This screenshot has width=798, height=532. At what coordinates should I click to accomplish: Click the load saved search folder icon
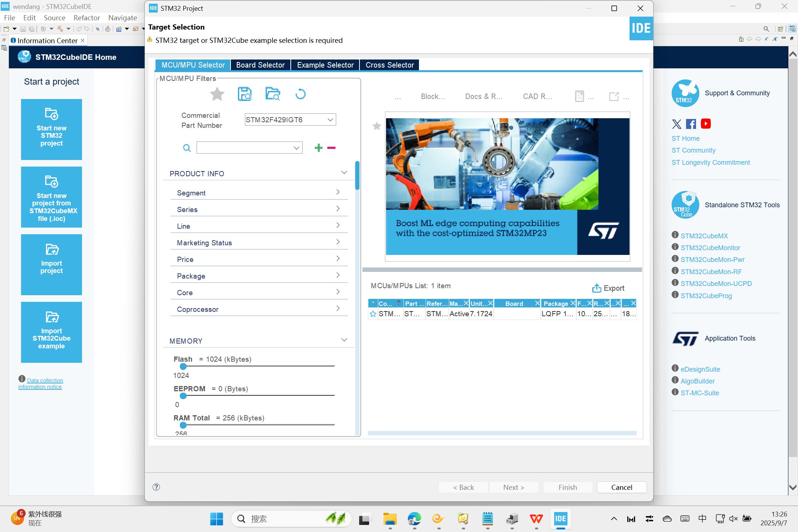coord(273,94)
